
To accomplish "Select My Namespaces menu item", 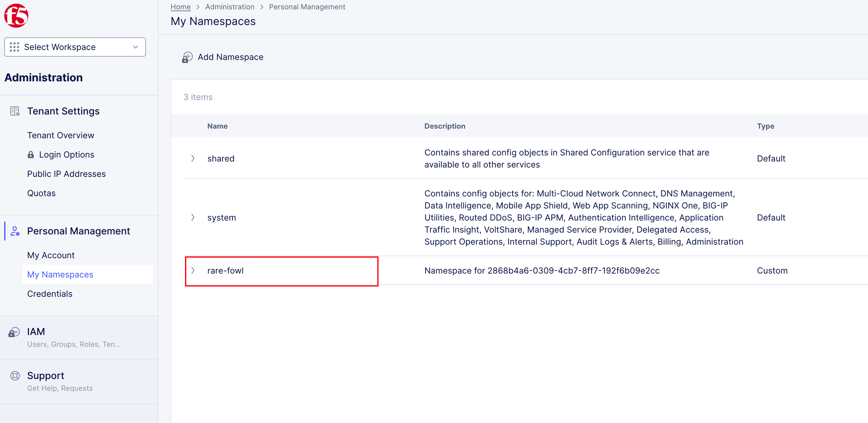I will tap(87, 274).
